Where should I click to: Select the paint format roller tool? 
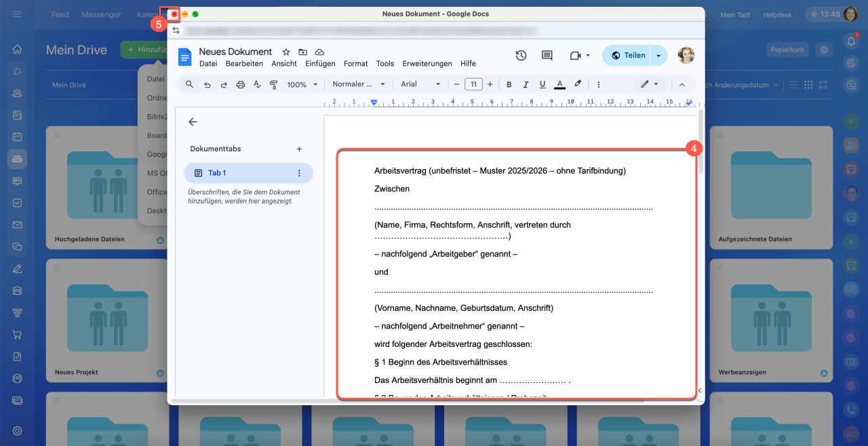pos(274,84)
